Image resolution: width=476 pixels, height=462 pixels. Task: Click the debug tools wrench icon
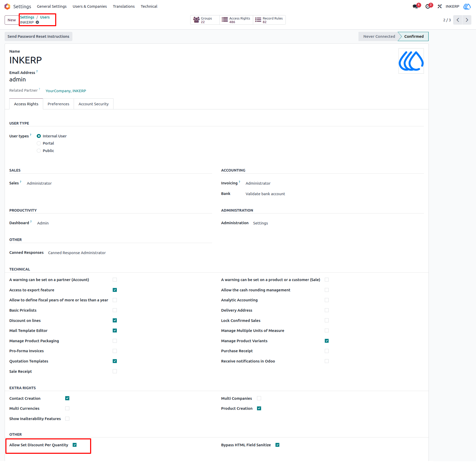(x=440, y=6)
